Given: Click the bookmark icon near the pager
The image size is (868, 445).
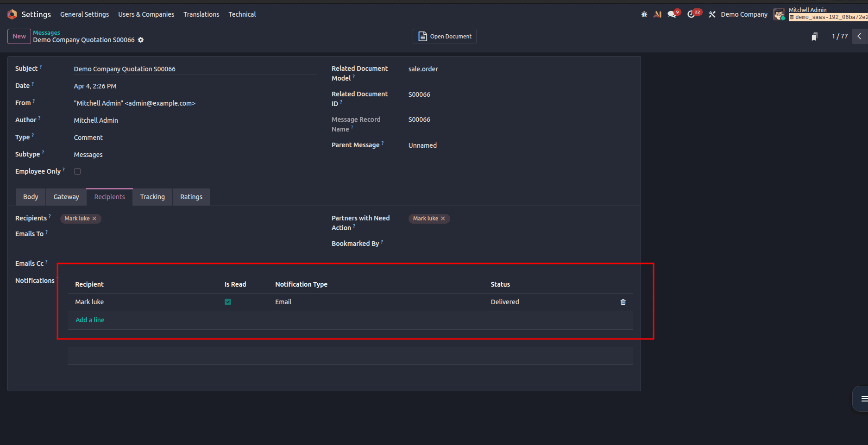Looking at the screenshot, I should pyautogui.click(x=814, y=37).
